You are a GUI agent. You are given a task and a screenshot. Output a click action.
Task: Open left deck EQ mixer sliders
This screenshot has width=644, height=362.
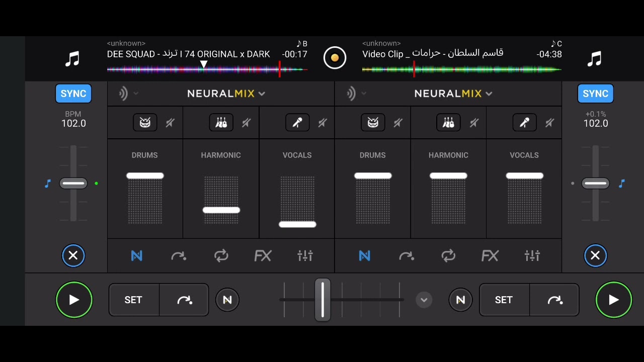305,256
